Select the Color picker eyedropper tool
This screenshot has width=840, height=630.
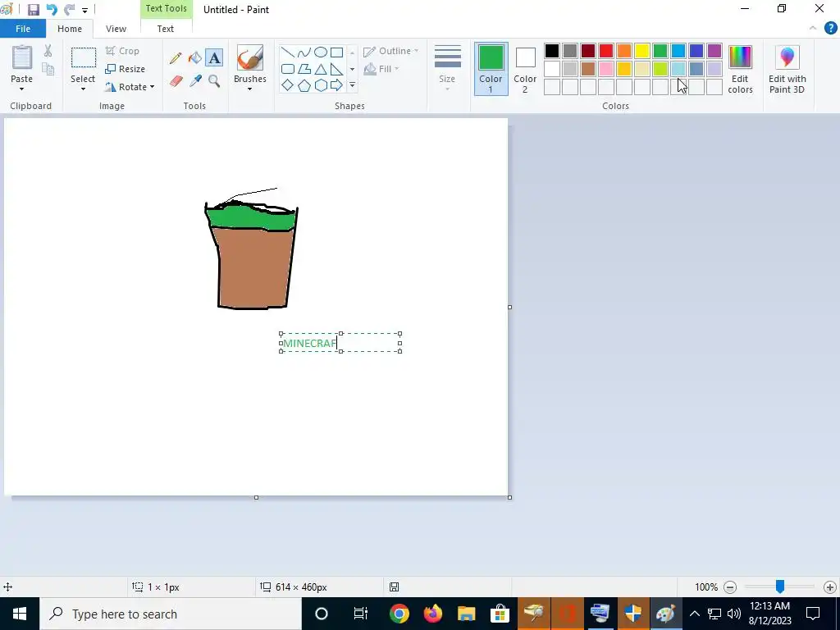click(x=195, y=81)
